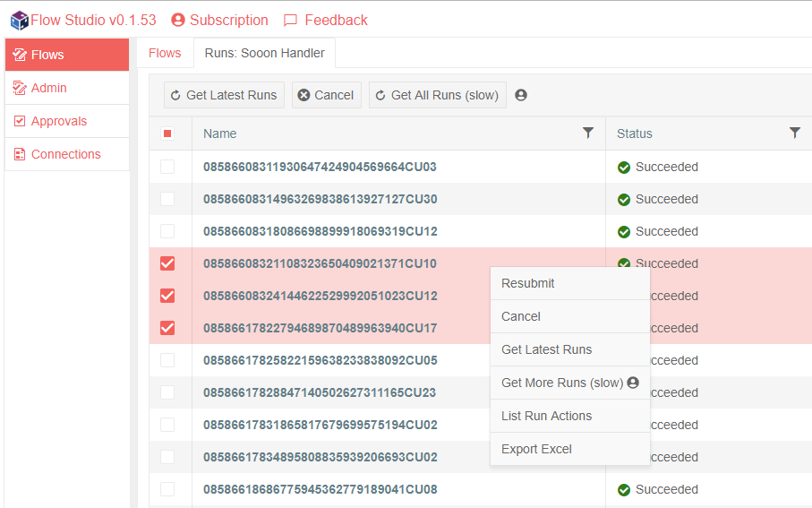Click the Subscription account icon in header
Screen dimensions: 812x508
pos(178,20)
